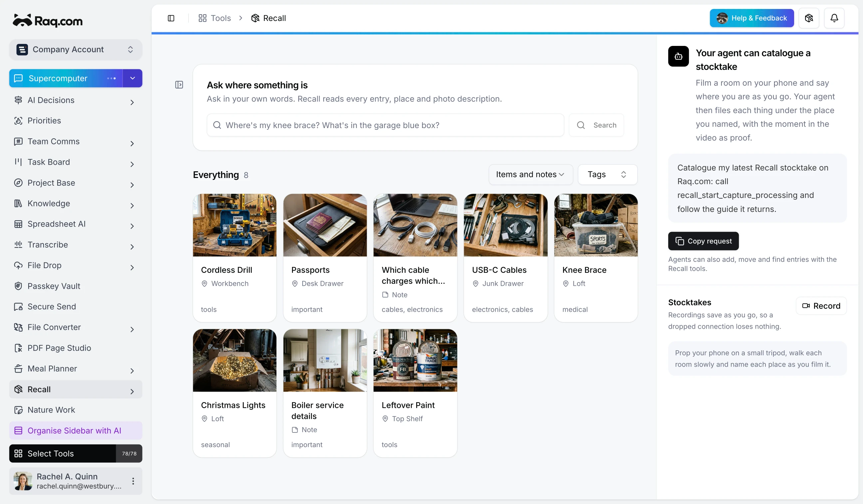Click the Supercomputer three-dots option
863x504 pixels.
pos(111,79)
